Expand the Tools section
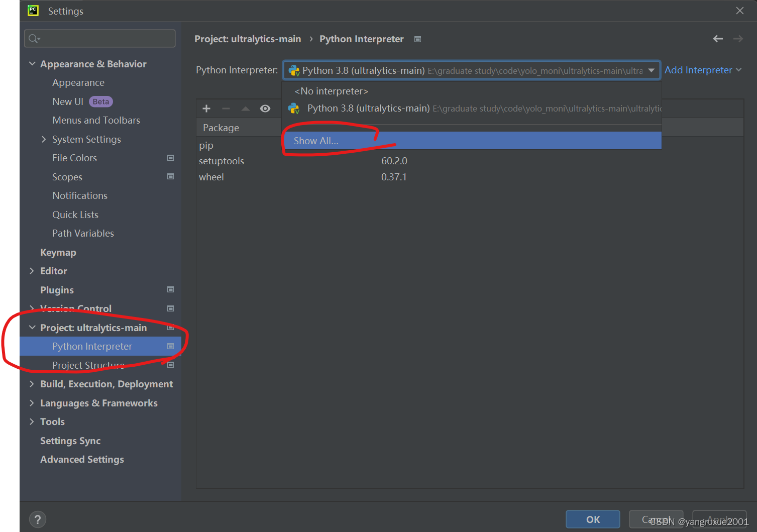The height and width of the screenshot is (532, 757). (32, 421)
